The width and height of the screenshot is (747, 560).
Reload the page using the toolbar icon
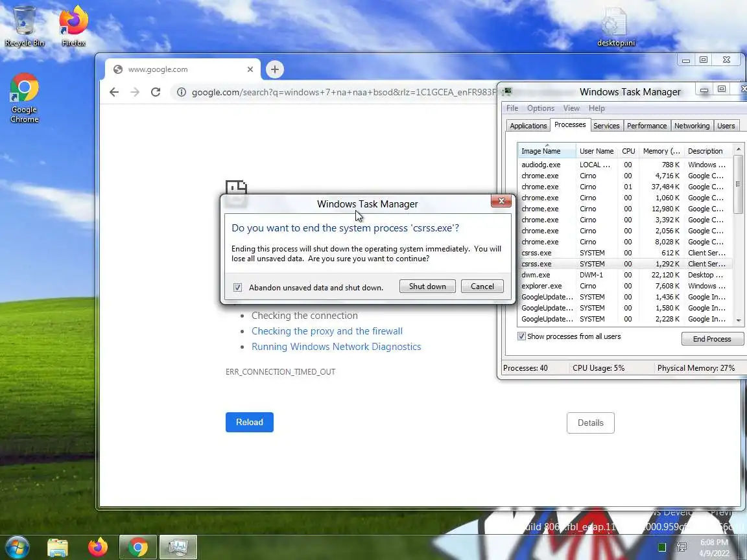pos(156,92)
